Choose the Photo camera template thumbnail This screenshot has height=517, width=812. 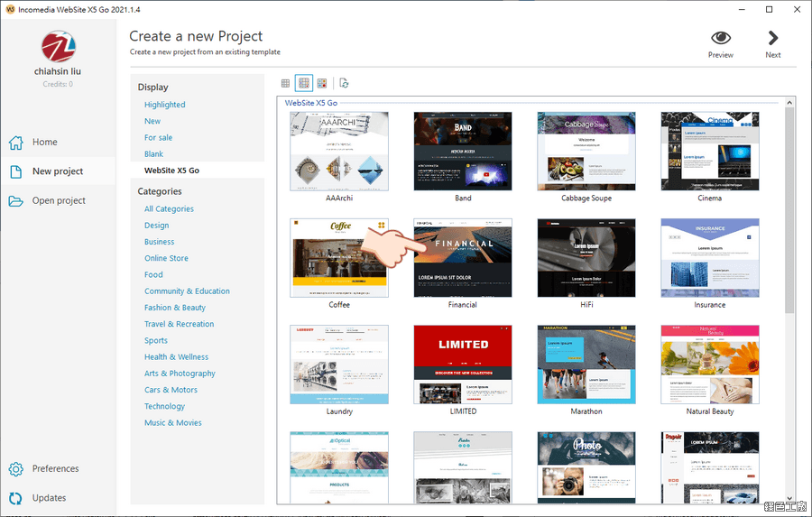[x=586, y=467]
